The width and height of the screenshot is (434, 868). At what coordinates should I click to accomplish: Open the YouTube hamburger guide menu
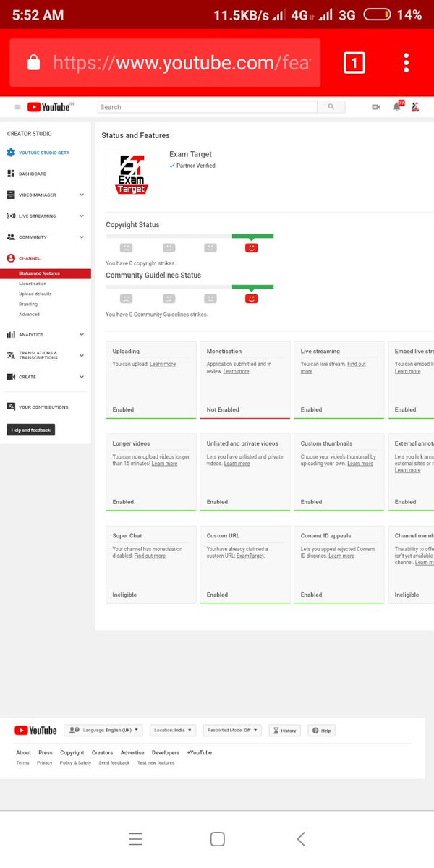tap(18, 107)
